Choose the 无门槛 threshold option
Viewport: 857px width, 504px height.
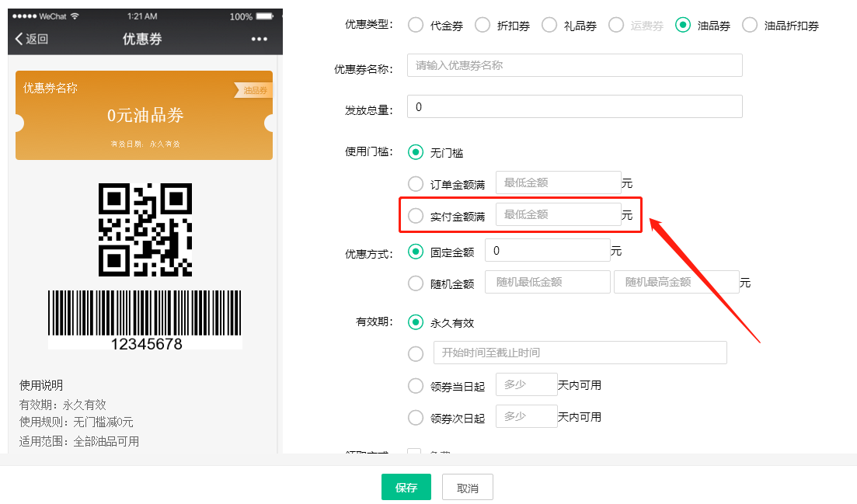[x=416, y=152]
